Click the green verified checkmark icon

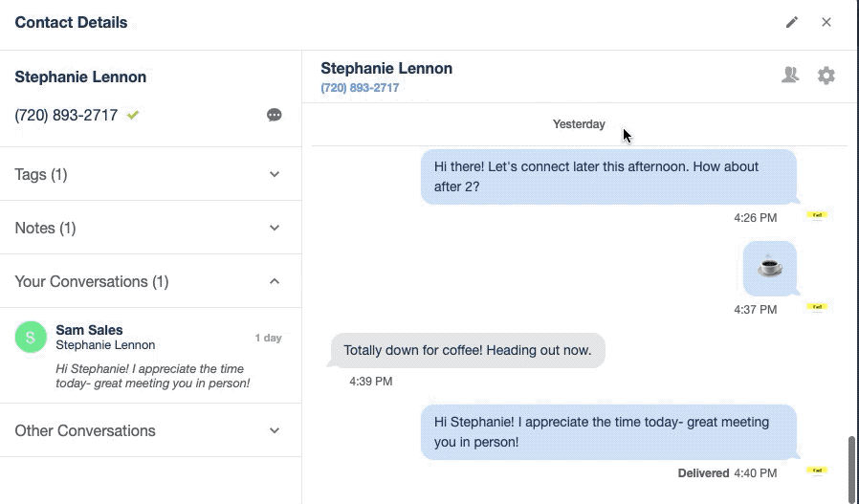(133, 115)
